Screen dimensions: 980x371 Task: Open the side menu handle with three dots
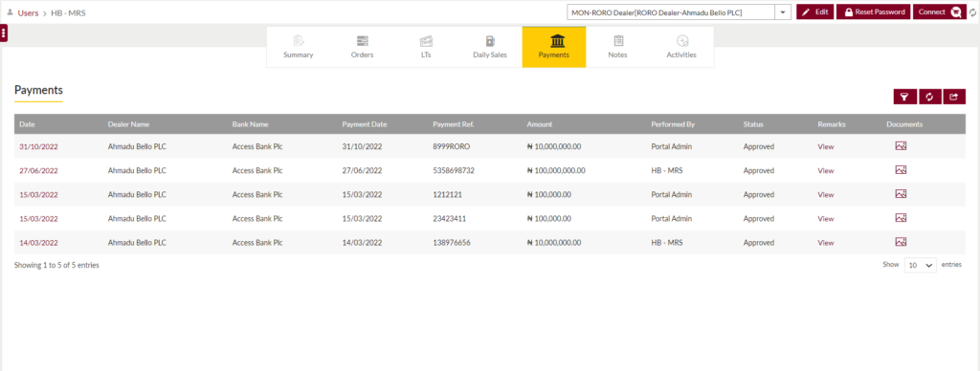pos(4,33)
